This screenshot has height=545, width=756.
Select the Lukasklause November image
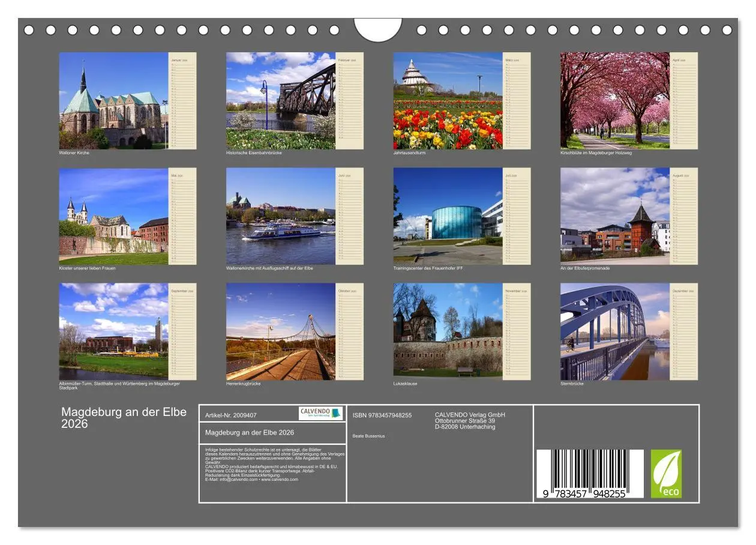(447, 330)
